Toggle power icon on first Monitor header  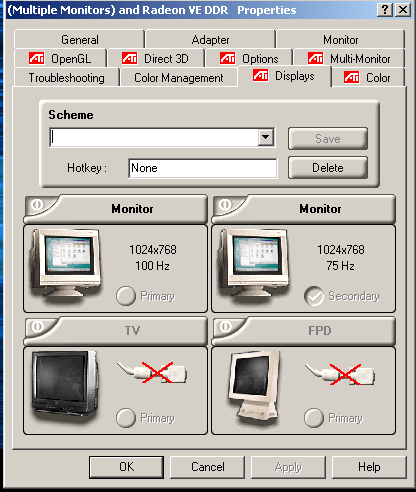click(38, 204)
